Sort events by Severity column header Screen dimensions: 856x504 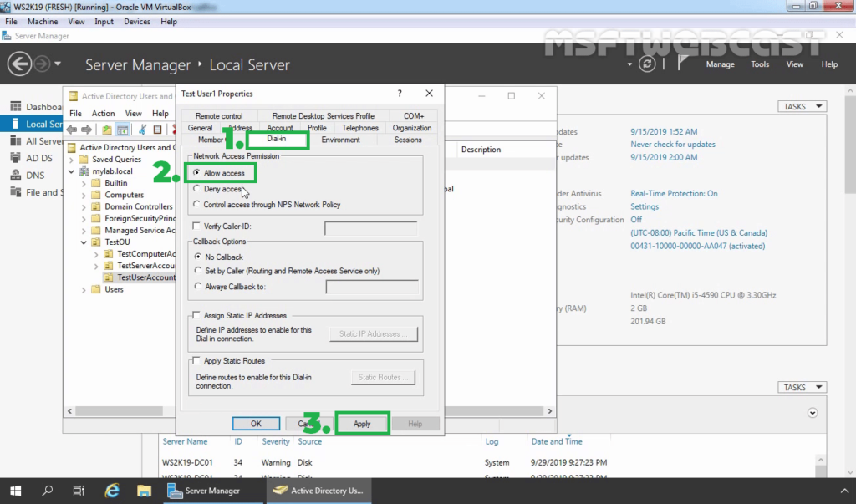[275, 441]
